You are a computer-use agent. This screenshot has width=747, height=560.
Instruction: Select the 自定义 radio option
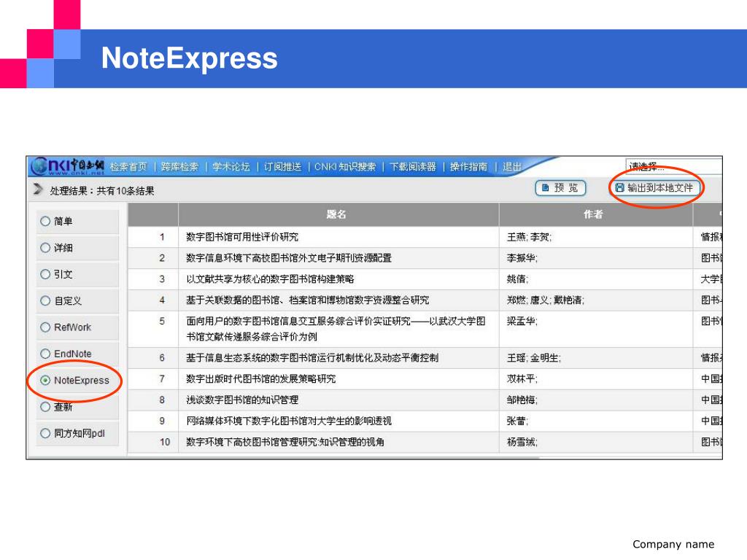[x=45, y=300]
